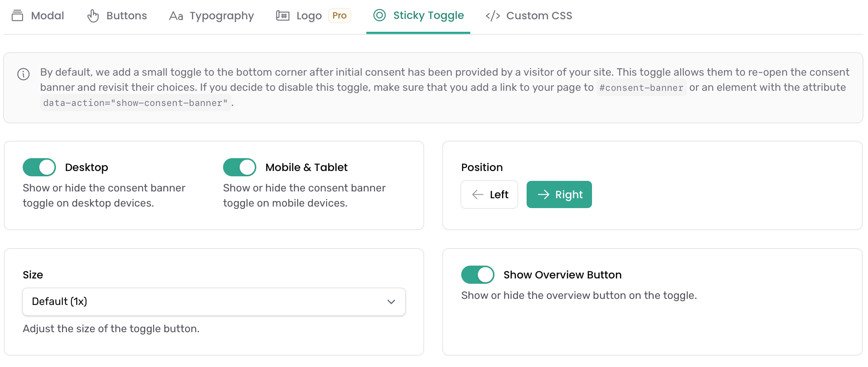Click the Buttons pointer hand icon
The image size is (868, 367).
click(x=93, y=16)
